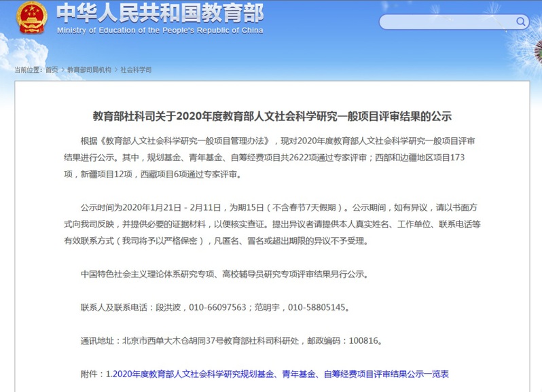Click the arrow separator before 社会科学司
This screenshot has height=392, width=542.
click(x=115, y=70)
